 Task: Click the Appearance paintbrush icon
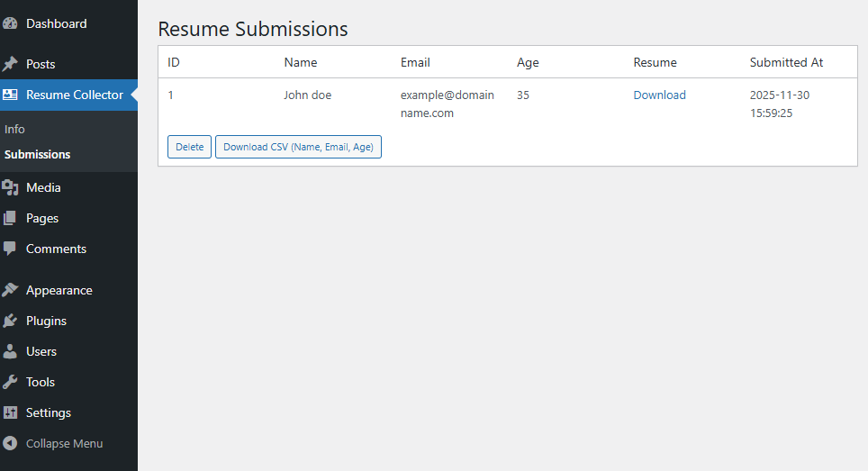click(x=10, y=290)
